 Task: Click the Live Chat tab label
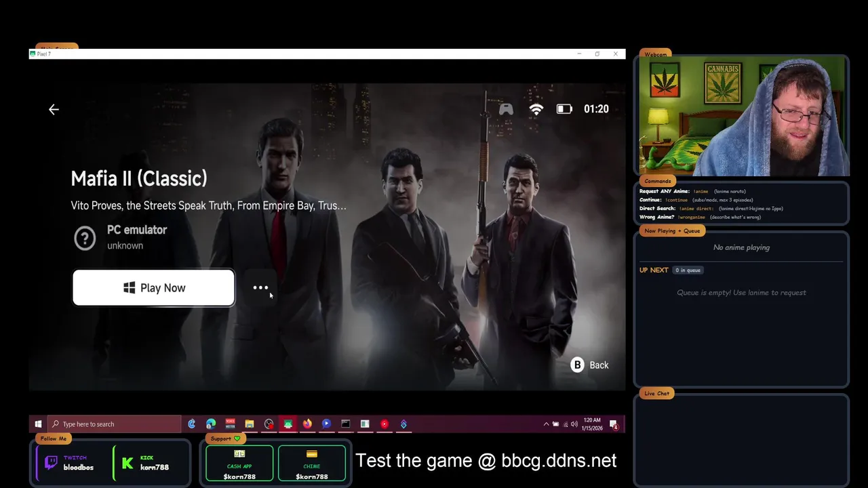pos(656,393)
